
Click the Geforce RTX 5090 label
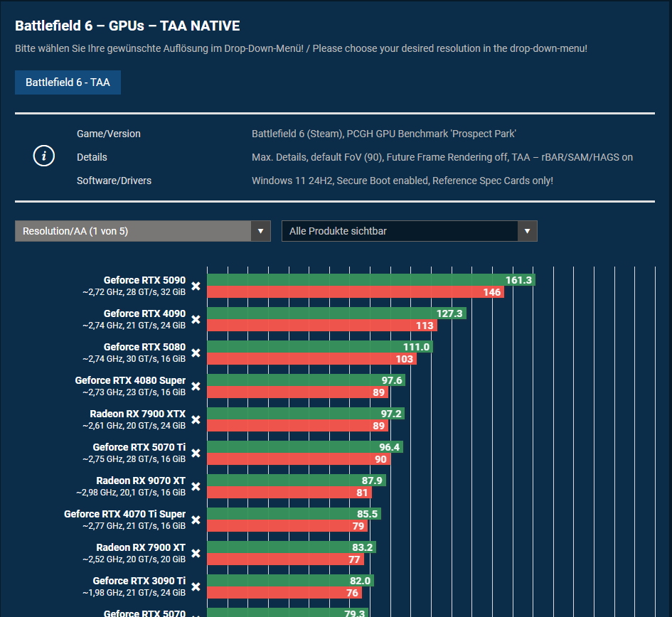click(x=144, y=280)
